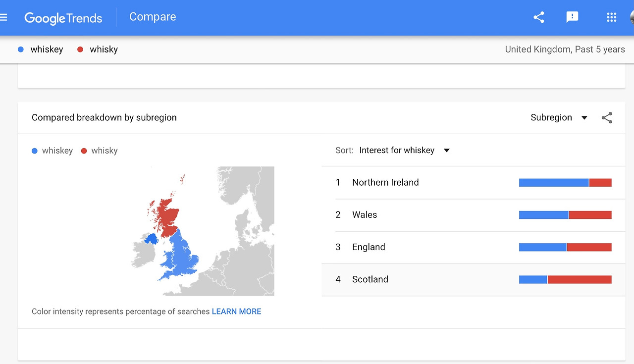The height and width of the screenshot is (364, 634).
Task: Open the Subregion dropdown
Action: tap(559, 118)
